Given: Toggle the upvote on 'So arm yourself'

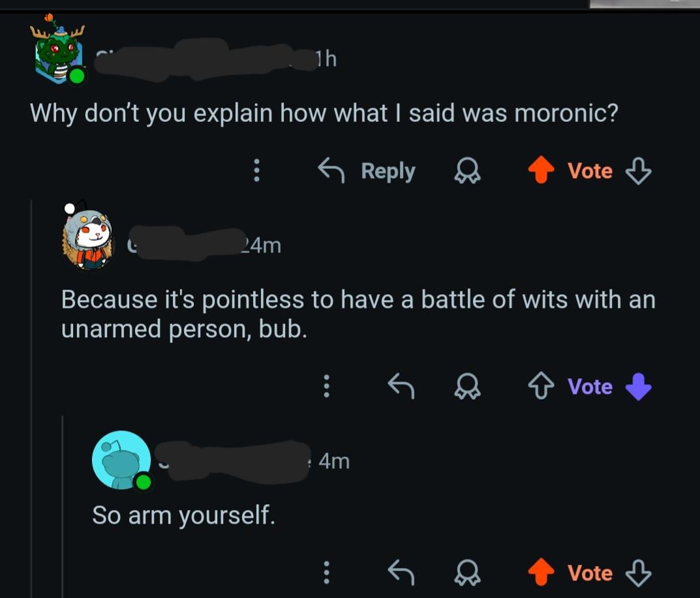Looking at the screenshot, I should tap(540, 573).
